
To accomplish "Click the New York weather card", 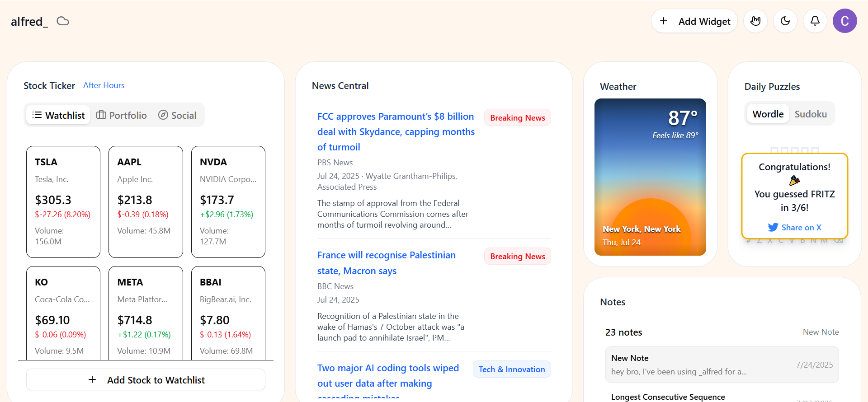I will 650,177.
